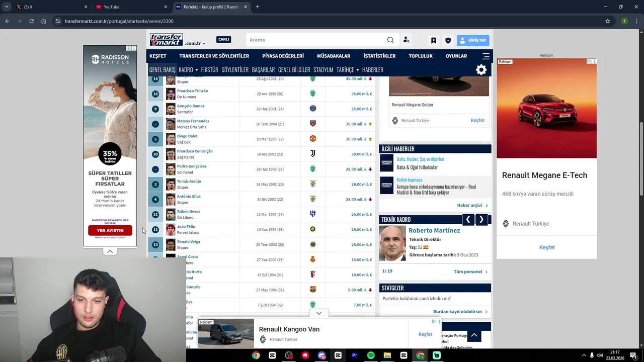This screenshot has width=644, height=362.
Task: Click YER AYIRTIN in Radisson ad
Action: point(110,230)
